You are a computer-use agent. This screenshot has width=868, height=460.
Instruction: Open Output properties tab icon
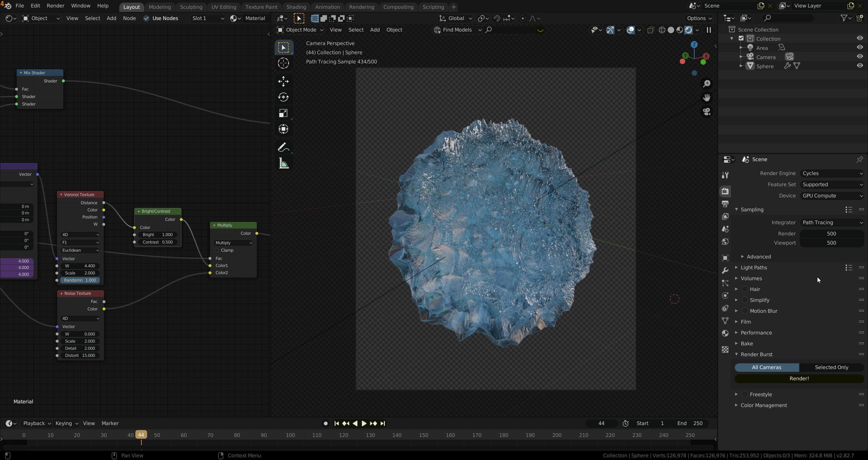725,204
